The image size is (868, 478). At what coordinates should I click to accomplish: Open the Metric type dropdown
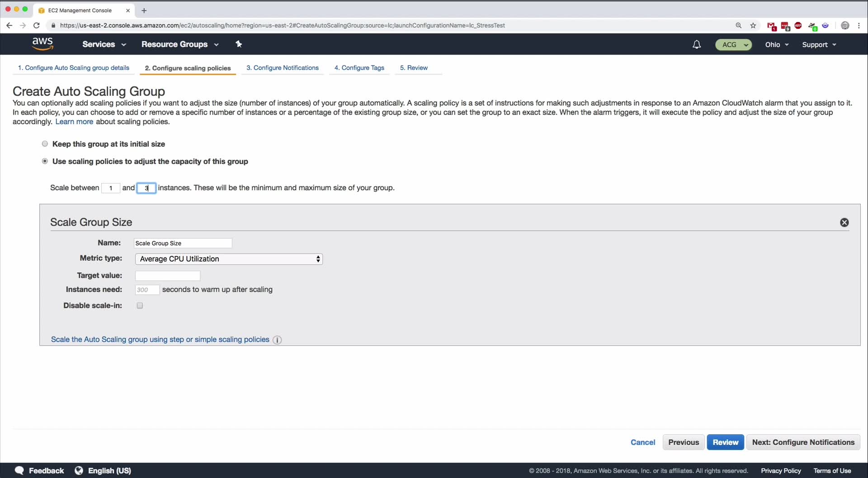(x=229, y=259)
